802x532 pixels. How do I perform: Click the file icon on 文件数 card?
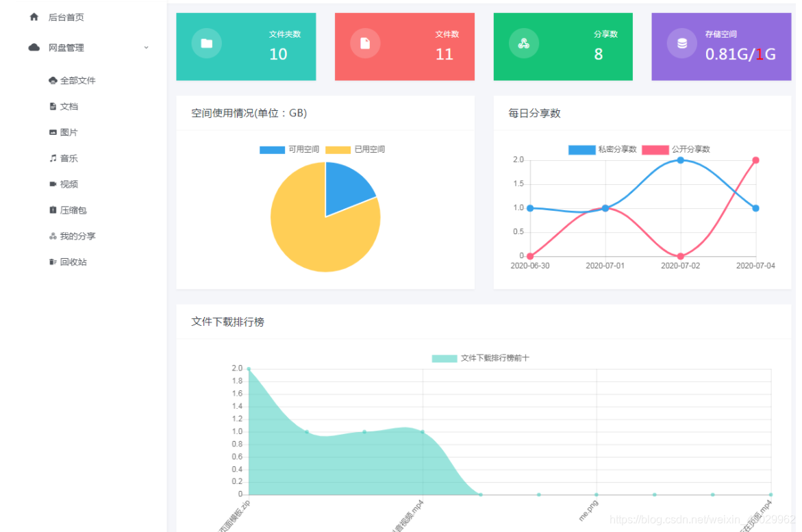[x=365, y=44]
